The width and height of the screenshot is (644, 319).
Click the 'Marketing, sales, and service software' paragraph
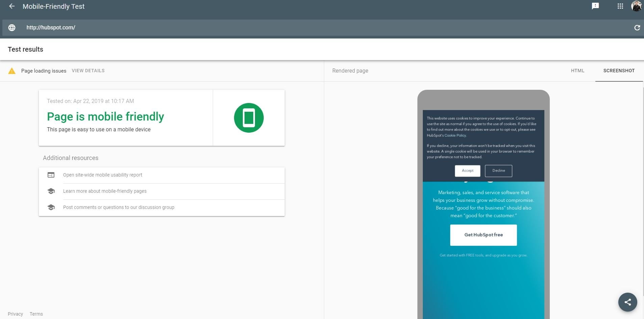pos(484,204)
